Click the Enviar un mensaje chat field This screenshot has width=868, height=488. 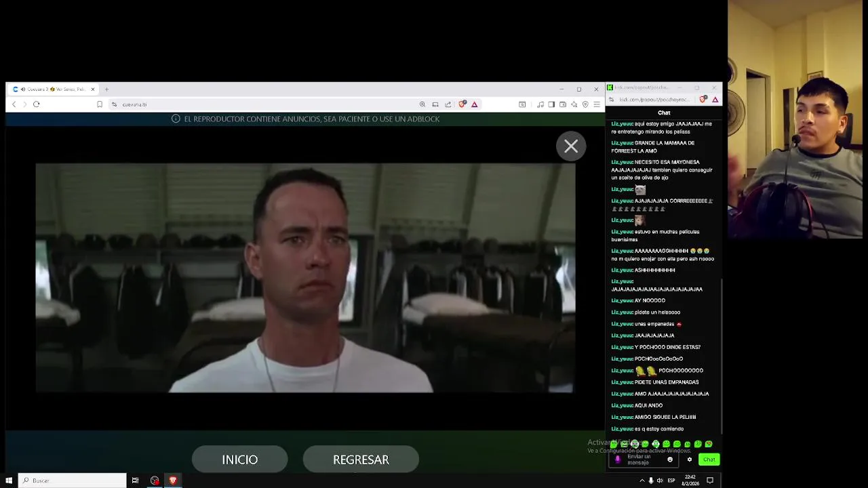click(x=643, y=460)
